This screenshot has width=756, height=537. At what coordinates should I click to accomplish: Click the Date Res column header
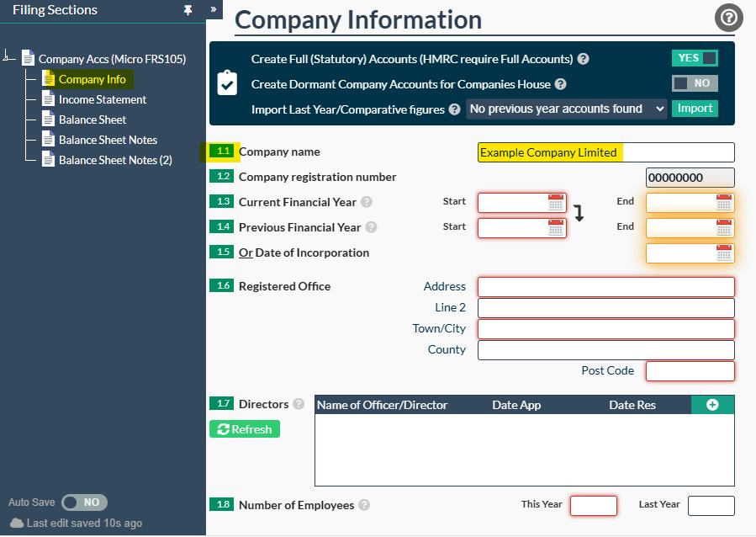632,406
